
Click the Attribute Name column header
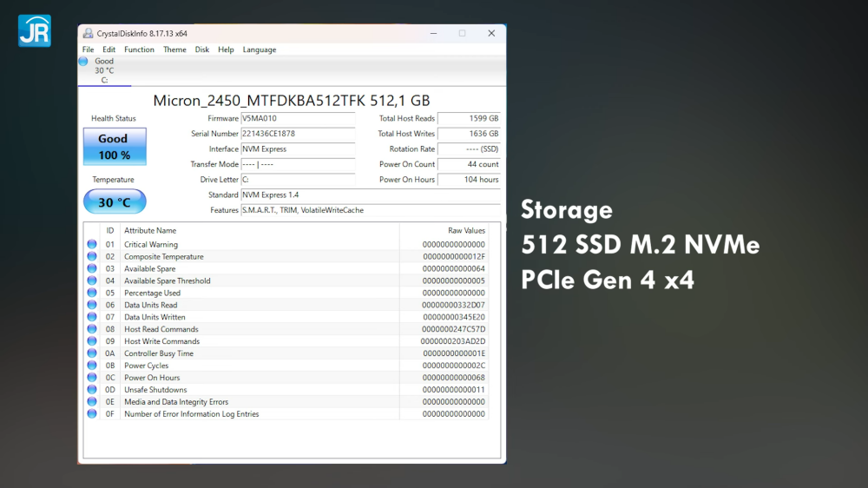point(150,230)
